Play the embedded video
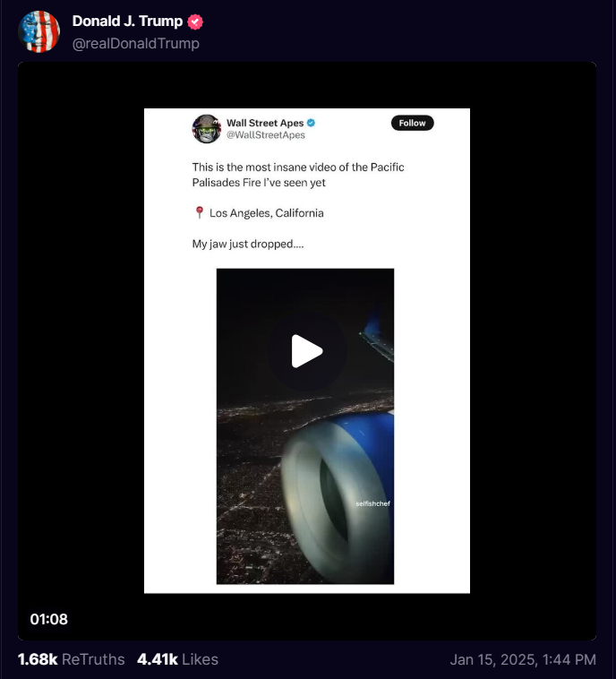The image size is (616, 679). coord(306,351)
